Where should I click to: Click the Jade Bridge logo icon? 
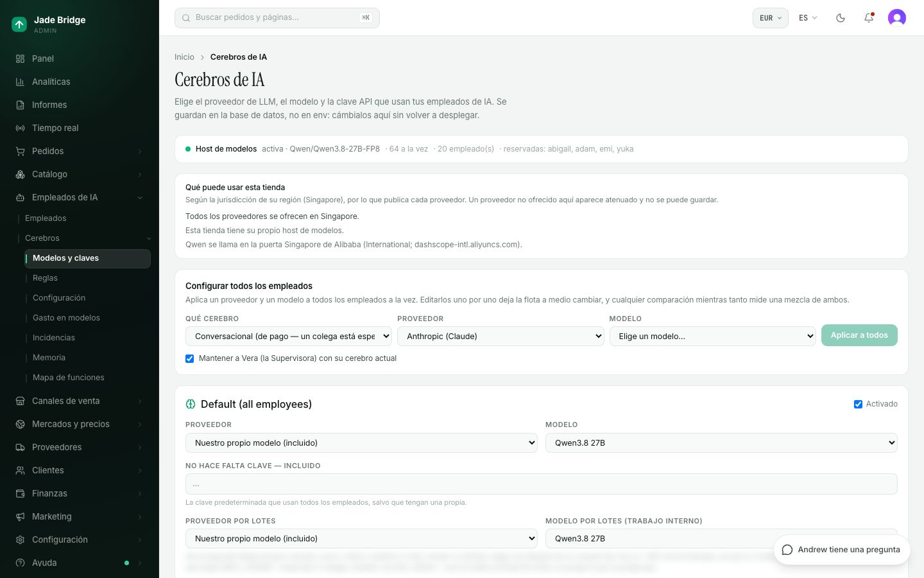(x=19, y=24)
